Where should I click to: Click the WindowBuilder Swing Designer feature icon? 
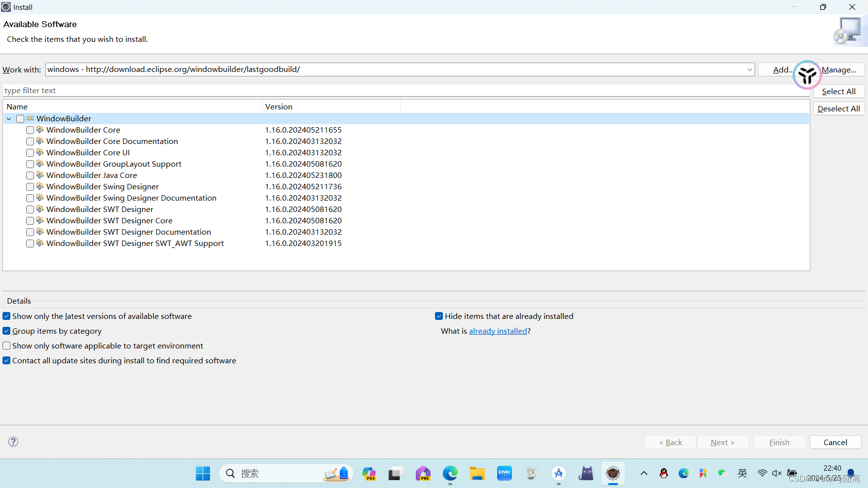pos(40,186)
